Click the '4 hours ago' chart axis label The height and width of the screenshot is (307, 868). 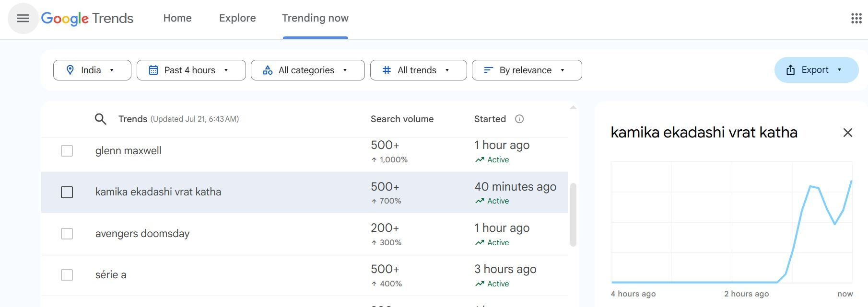coord(633,294)
